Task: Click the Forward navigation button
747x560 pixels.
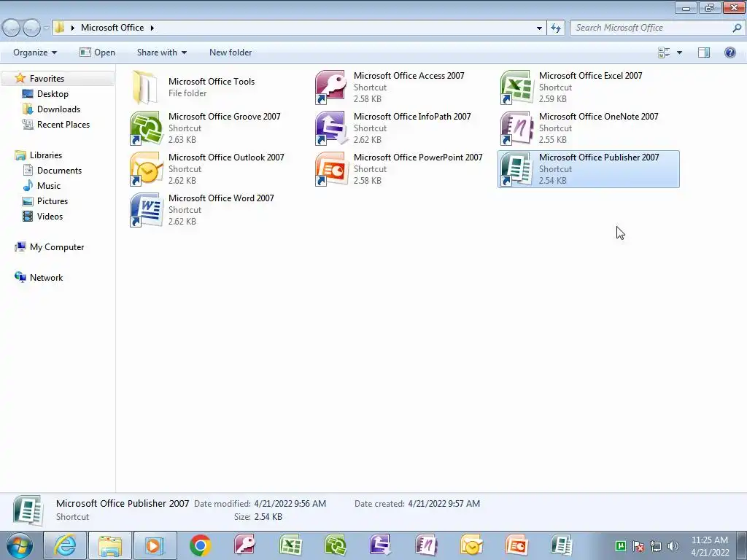Action: click(31, 28)
